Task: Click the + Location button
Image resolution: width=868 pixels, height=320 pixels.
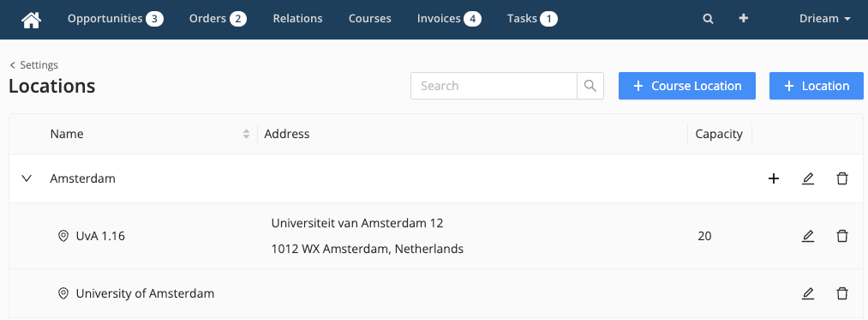Action: (817, 86)
